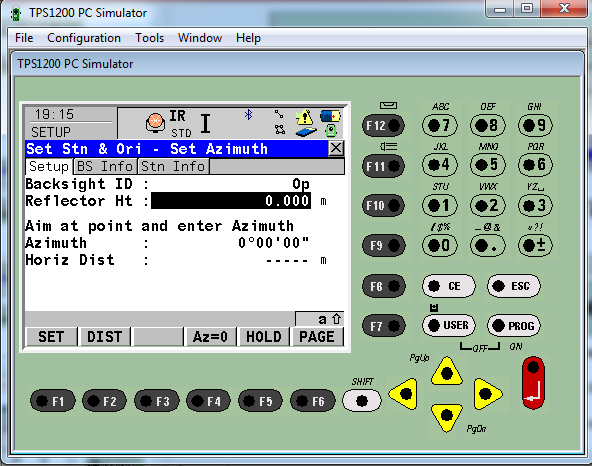Switch to the Stn Info tab
592x466 pixels.
click(x=173, y=167)
